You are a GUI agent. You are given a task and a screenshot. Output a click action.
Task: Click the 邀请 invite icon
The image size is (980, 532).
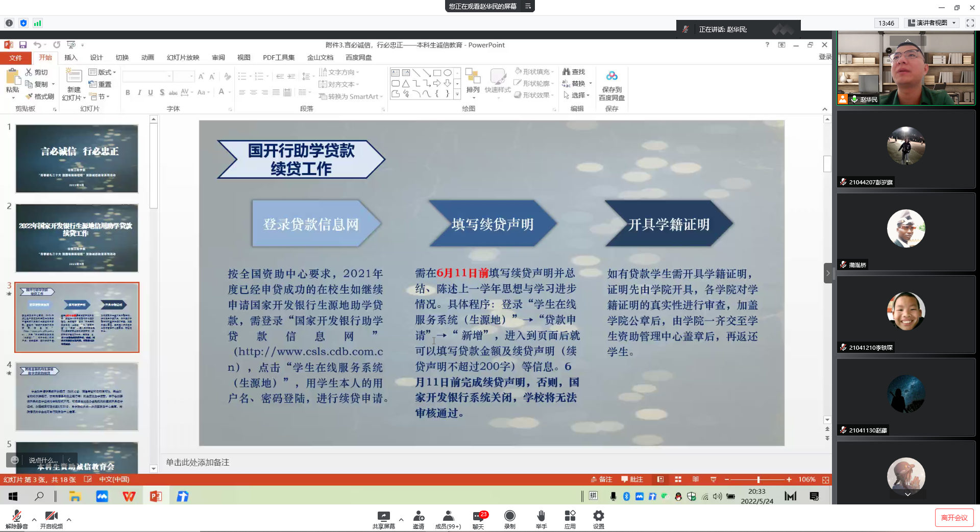click(x=419, y=519)
